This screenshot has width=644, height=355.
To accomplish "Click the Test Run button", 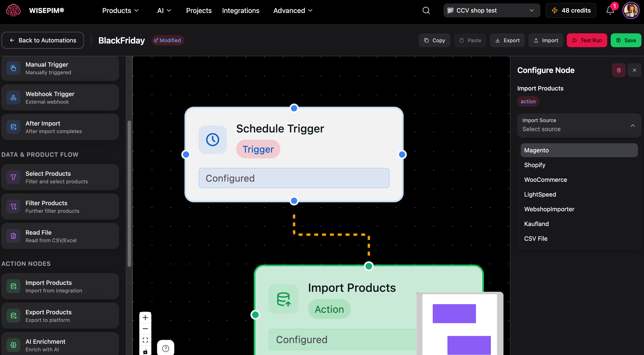I will [x=587, y=40].
